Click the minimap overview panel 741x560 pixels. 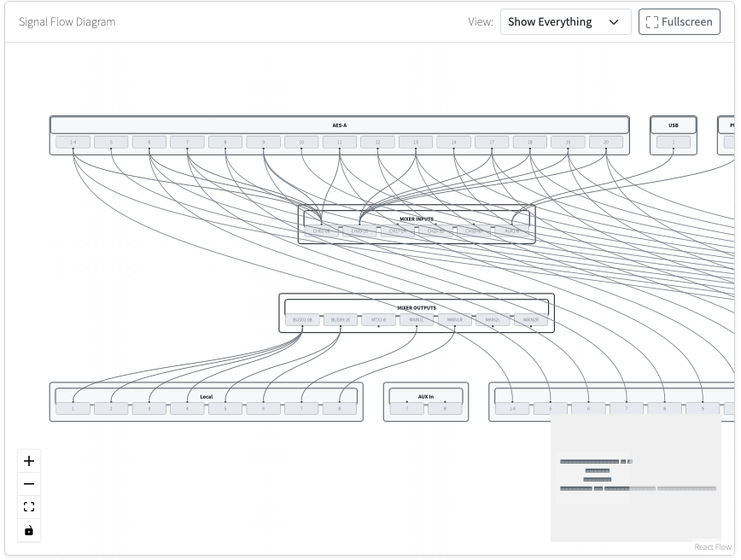click(x=636, y=477)
